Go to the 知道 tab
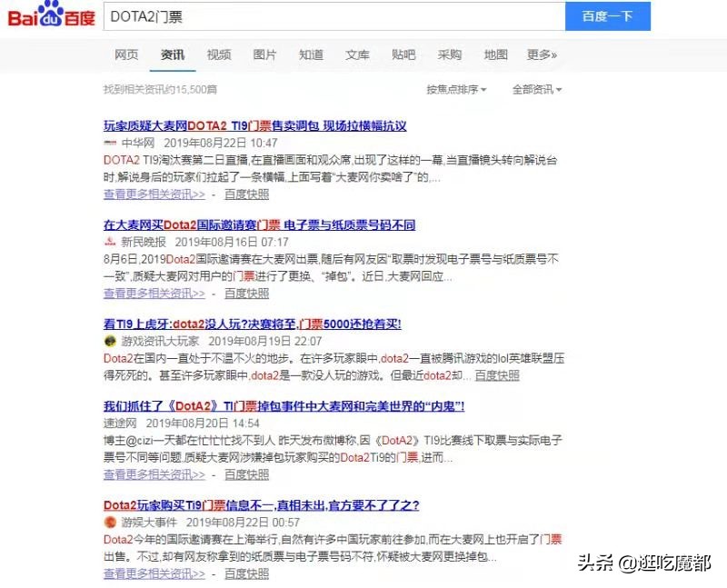Viewport: 727px width, 588px height. 311,55
